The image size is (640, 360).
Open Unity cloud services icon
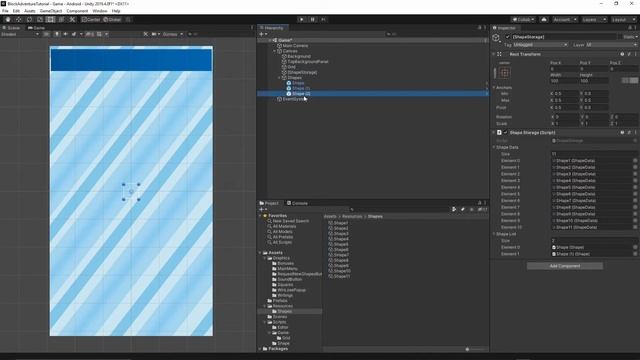tap(544, 20)
